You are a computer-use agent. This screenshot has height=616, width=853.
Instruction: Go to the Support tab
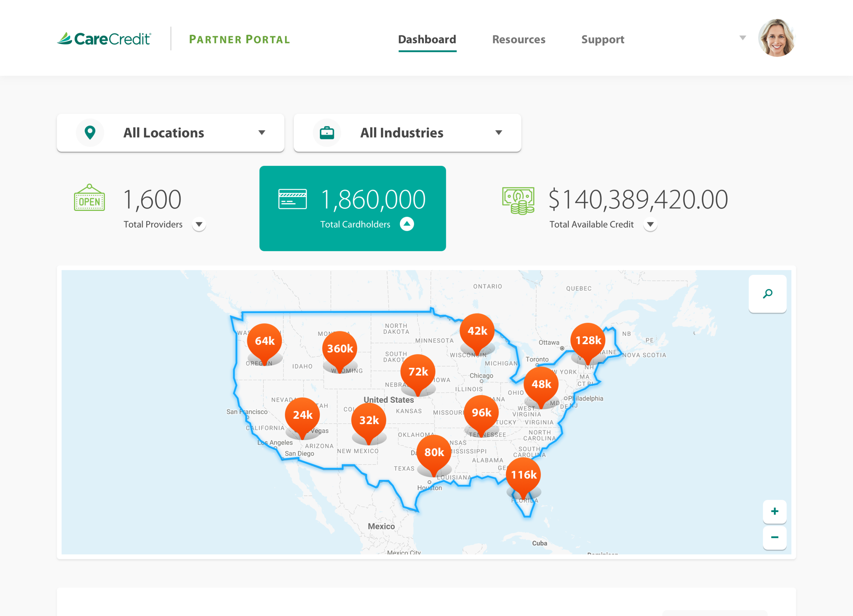click(602, 40)
